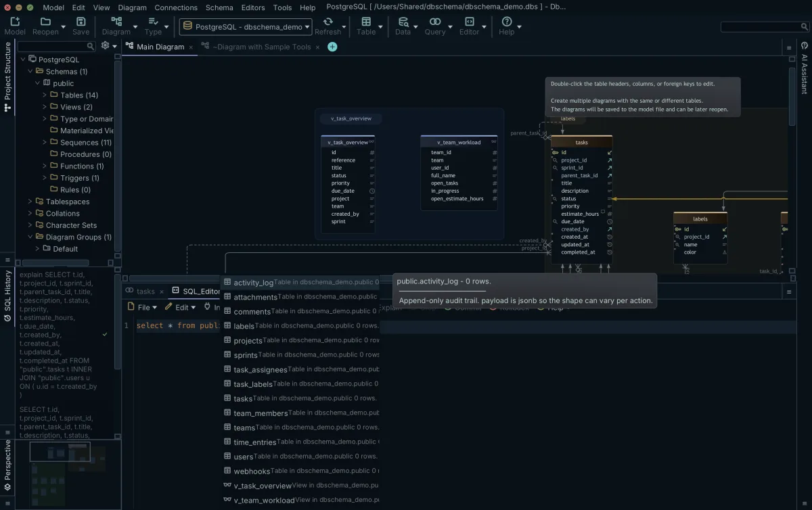Open the Project Structure side panel
Image resolution: width=812 pixels, height=510 pixels.
click(x=7, y=76)
